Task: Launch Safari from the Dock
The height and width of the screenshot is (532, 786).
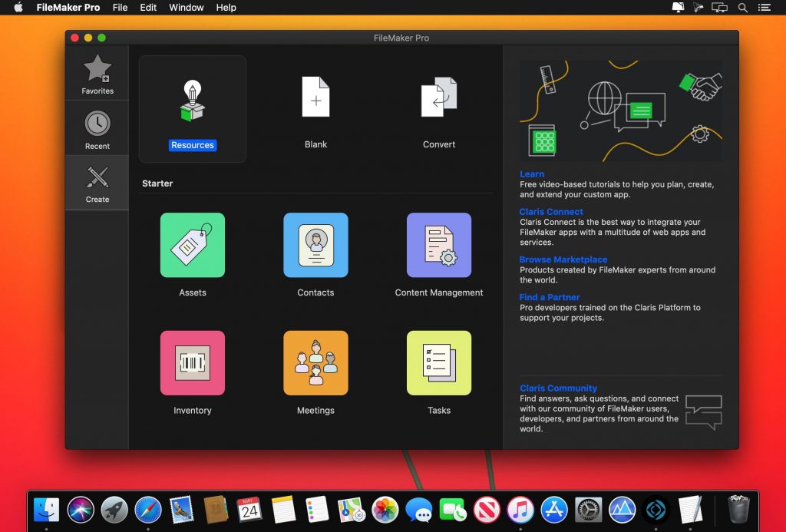Action: click(x=147, y=508)
